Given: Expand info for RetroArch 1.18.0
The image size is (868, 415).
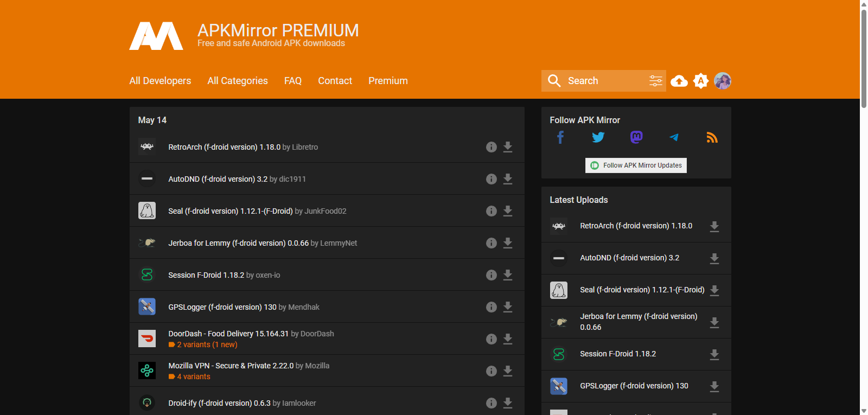Looking at the screenshot, I should [x=492, y=147].
